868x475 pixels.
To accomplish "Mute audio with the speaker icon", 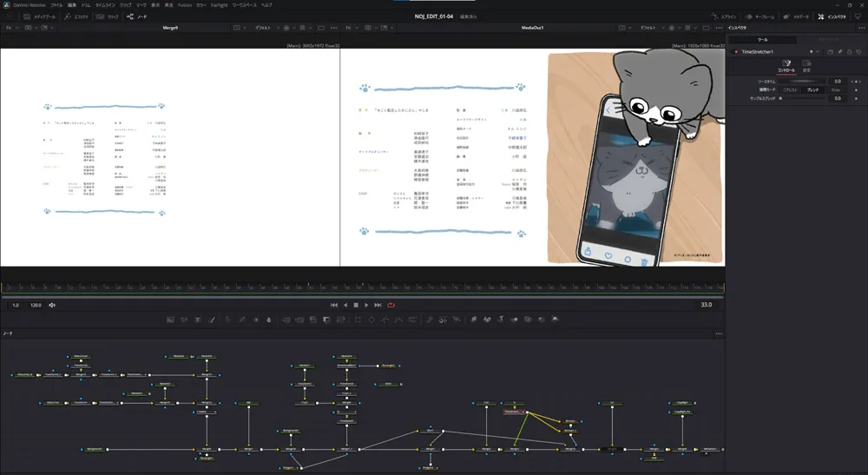I will click(x=52, y=305).
